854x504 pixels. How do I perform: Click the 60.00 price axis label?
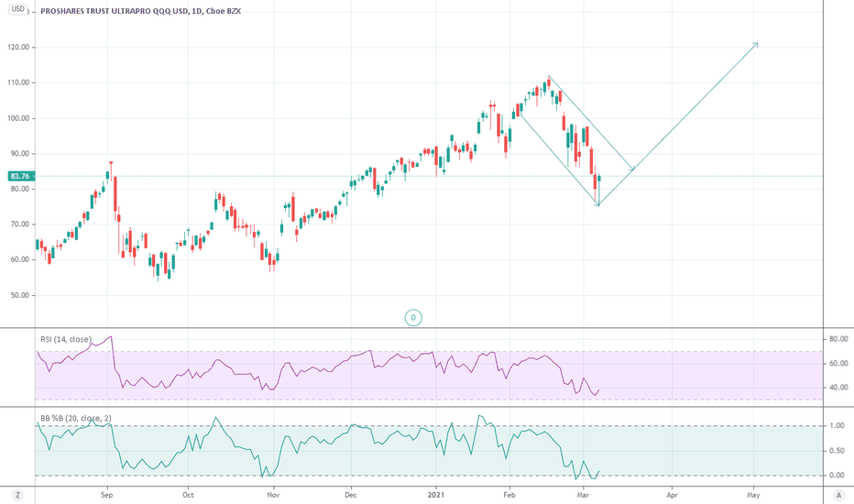[x=19, y=260]
